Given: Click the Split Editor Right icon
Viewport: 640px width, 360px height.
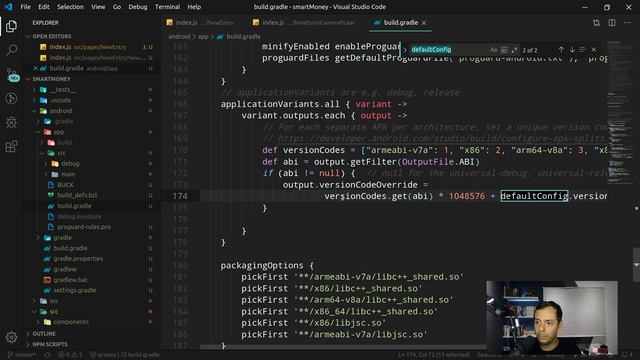Looking at the screenshot, I should [x=612, y=23].
